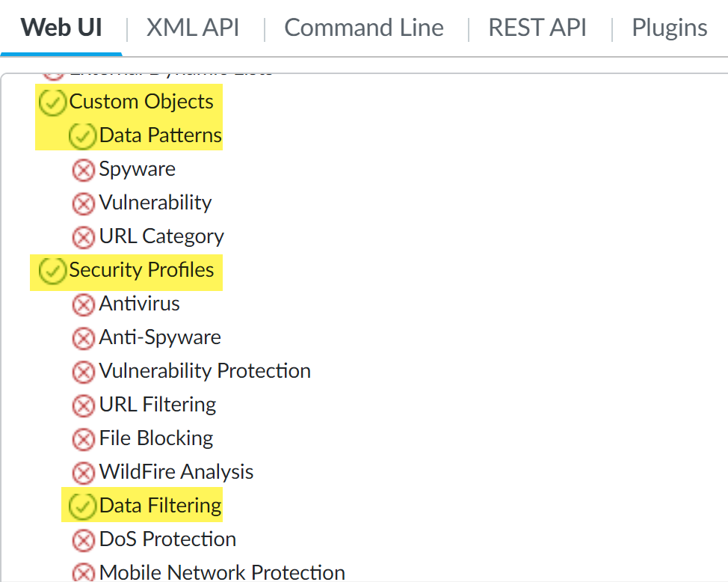Enable Antivirus via its red X icon
Screen dimensions: 728x582
click(x=83, y=304)
